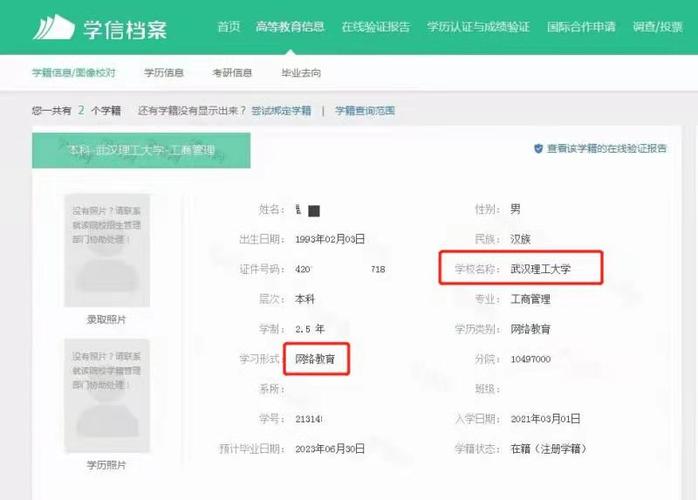Viewport: 698px width, 500px height.
Task: Open the 首页 menu item
Action: pyautogui.click(x=229, y=27)
